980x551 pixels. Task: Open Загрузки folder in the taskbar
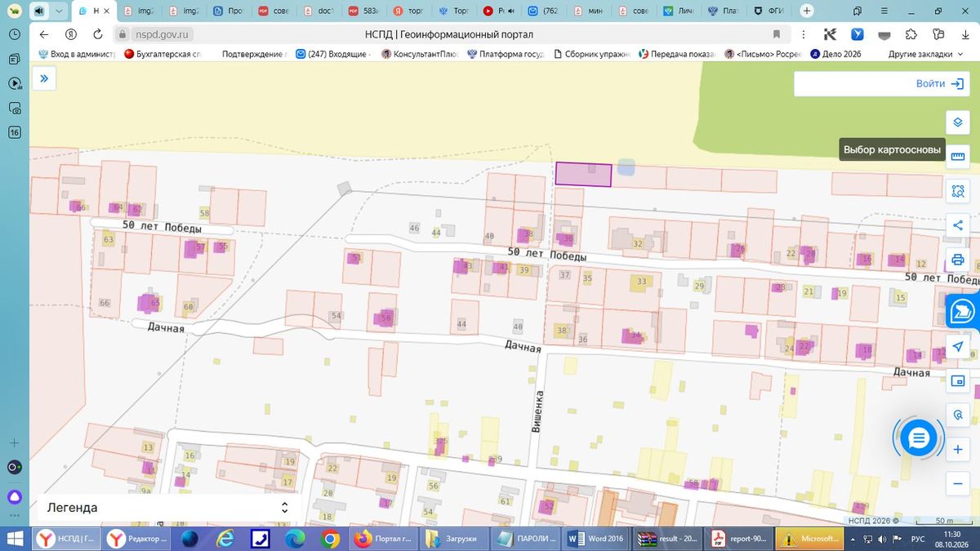coord(456,539)
